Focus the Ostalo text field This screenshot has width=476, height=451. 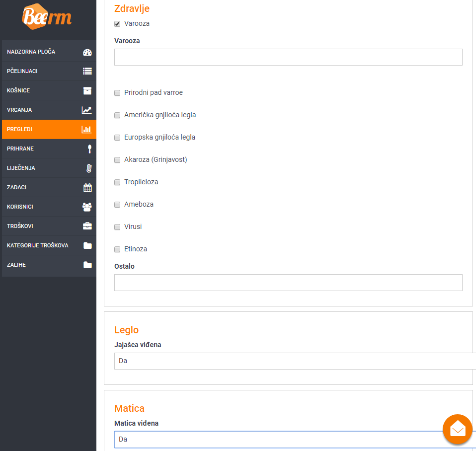tap(288, 283)
